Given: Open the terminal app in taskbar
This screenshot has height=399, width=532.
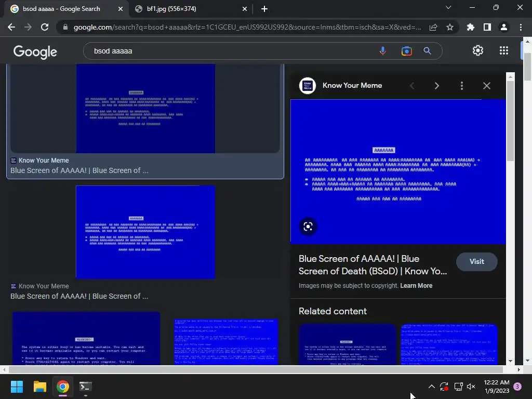Looking at the screenshot, I should point(86,387).
